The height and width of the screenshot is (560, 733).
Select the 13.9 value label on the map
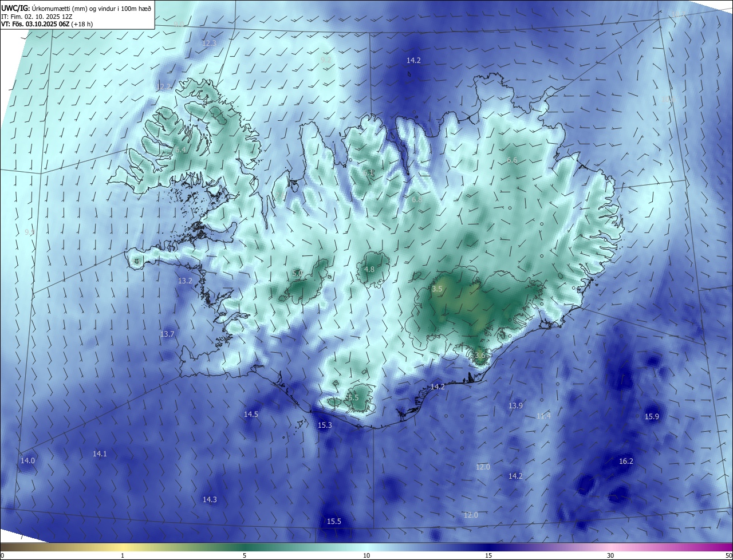pos(515,405)
